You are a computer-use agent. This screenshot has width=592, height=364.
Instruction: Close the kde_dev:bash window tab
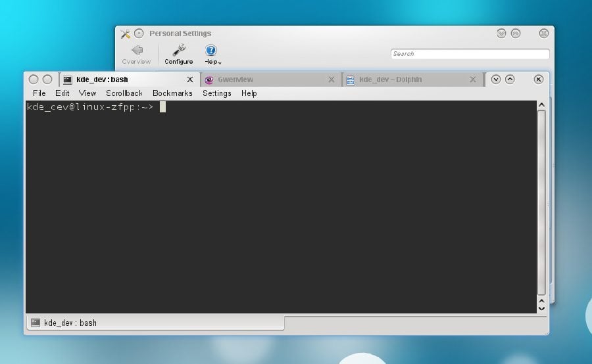tap(190, 80)
